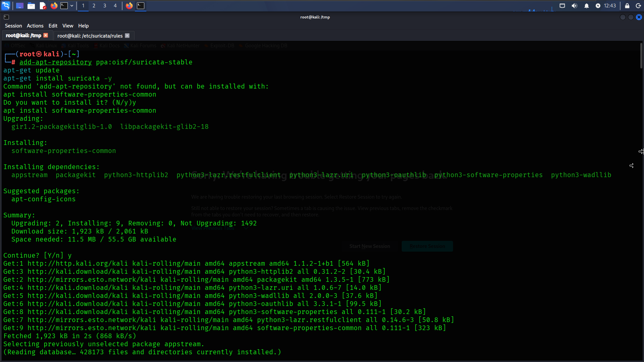Click the root㉿kali shell prompt
This screenshot has height=362, width=644.
[42, 54]
